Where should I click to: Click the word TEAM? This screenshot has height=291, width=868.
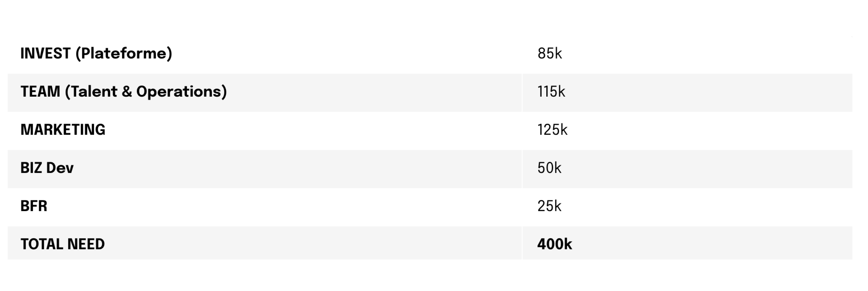click(x=40, y=92)
